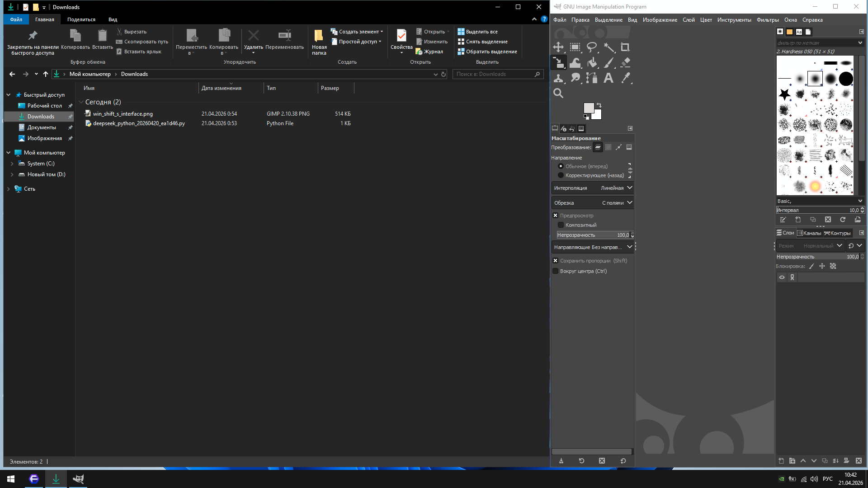
Task: Select the Move tool in GIMP toolbox
Action: (x=558, y=47)
